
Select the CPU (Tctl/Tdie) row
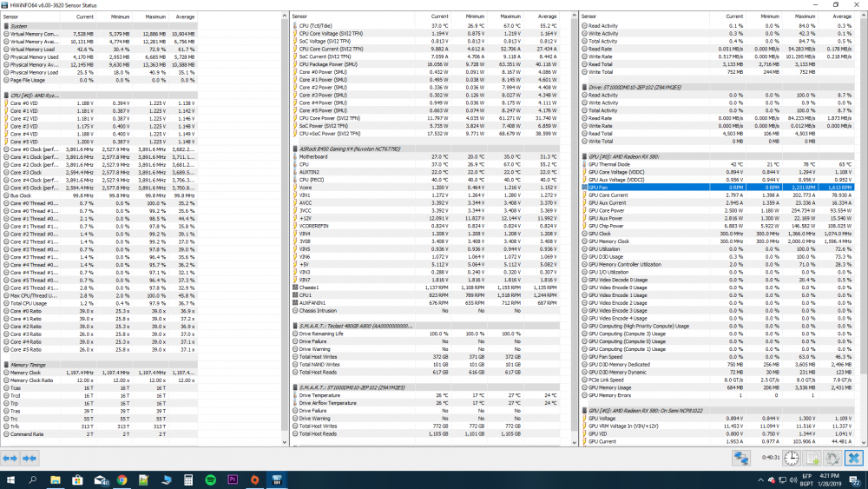tap(425, 26)
